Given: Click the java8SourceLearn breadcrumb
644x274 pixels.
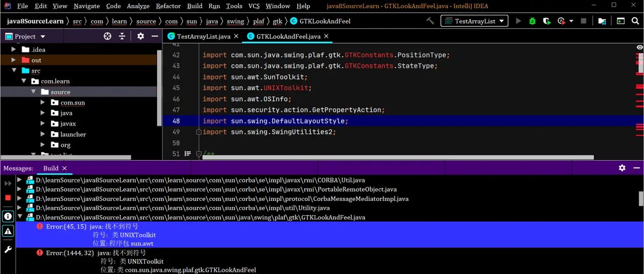Looking at the screenshot, I should point(35,21).
